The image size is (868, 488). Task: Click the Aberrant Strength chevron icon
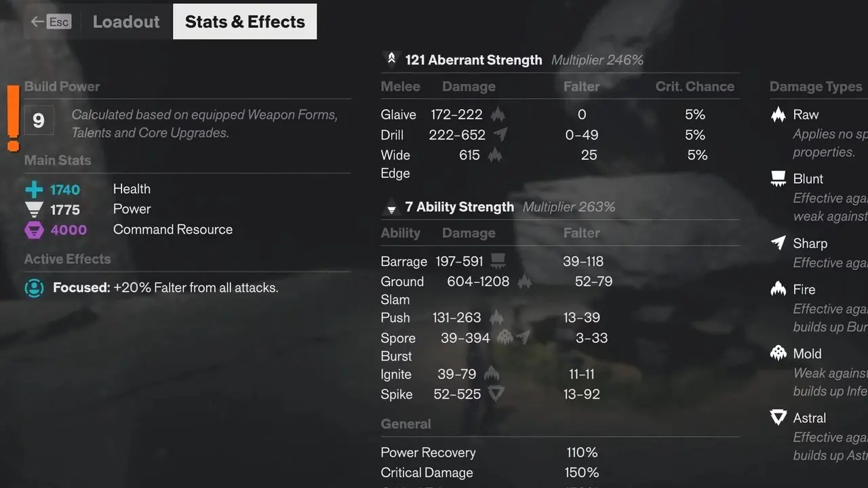(x=391, y=59)
